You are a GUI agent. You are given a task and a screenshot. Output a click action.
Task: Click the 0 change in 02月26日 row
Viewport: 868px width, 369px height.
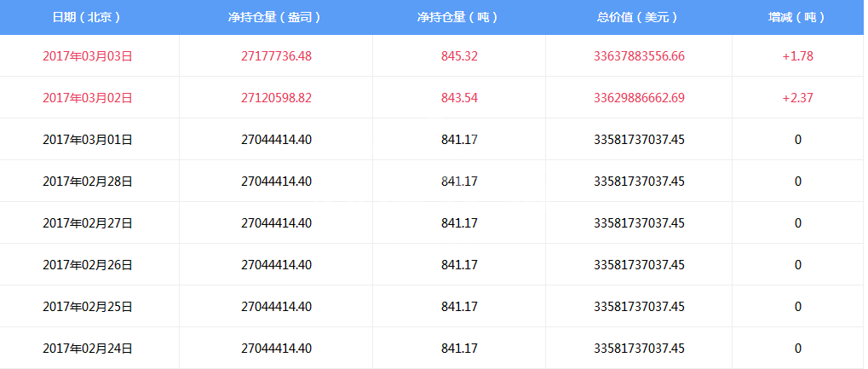click(797, 265)
